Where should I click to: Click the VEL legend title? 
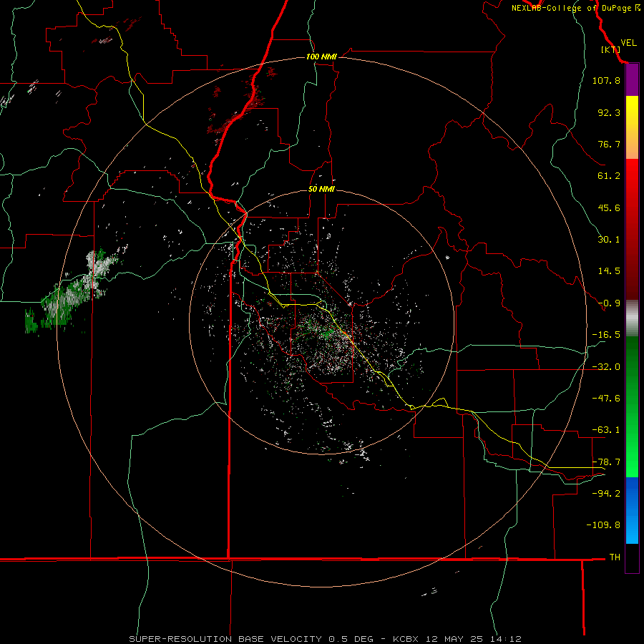pyautogui.click(x=628, y=43)
